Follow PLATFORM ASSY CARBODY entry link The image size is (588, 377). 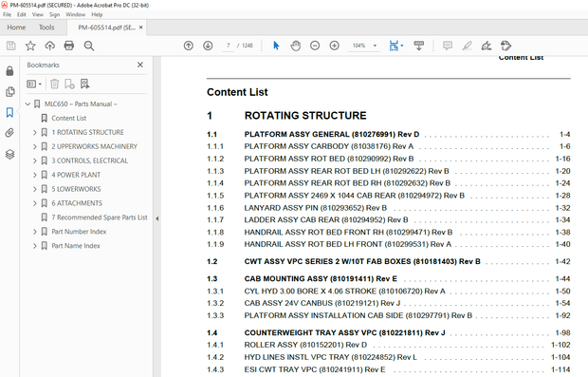pyautogui.click(x=329, y=146)
